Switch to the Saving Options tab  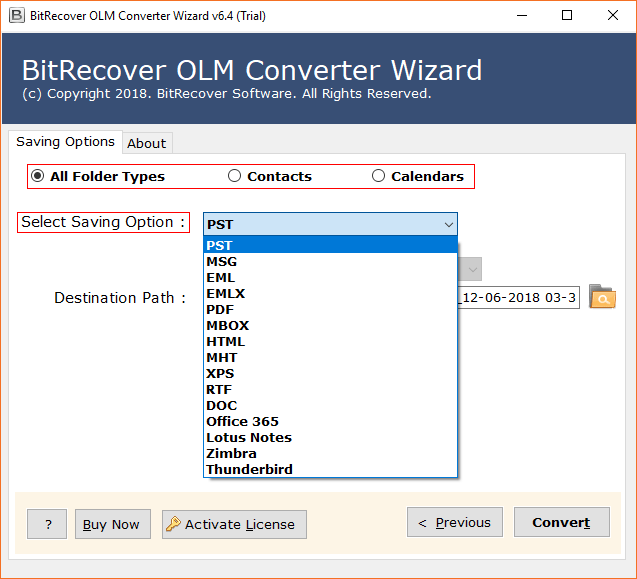[65, 141]
